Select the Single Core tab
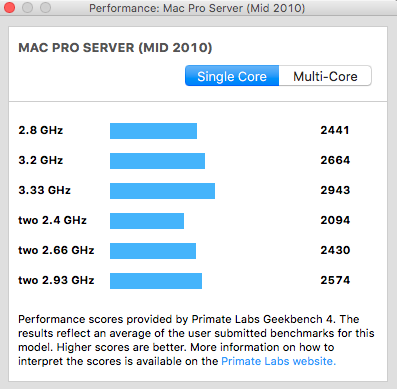The height and width of the screenshot is (389, 397). pyautogui.click(x=232, y=76)
